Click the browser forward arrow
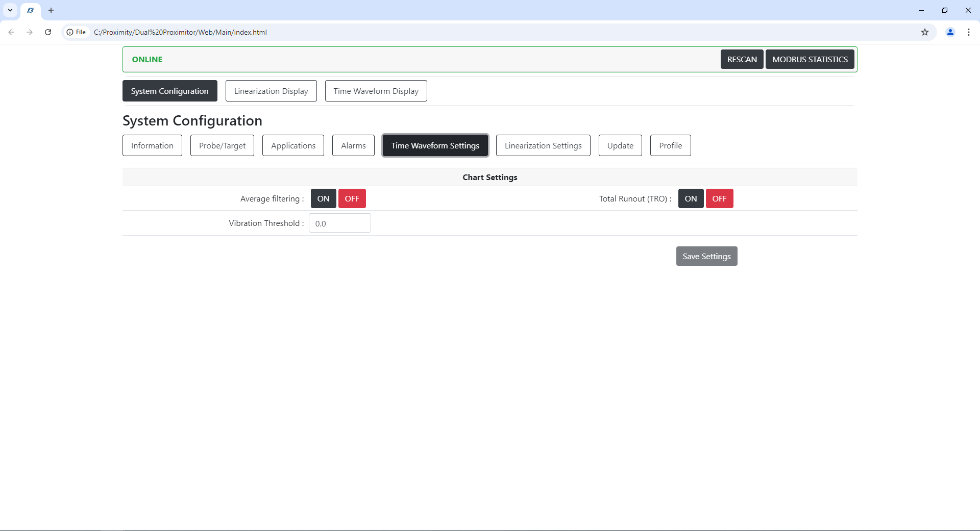980x531 pixels. pos(30,32)
